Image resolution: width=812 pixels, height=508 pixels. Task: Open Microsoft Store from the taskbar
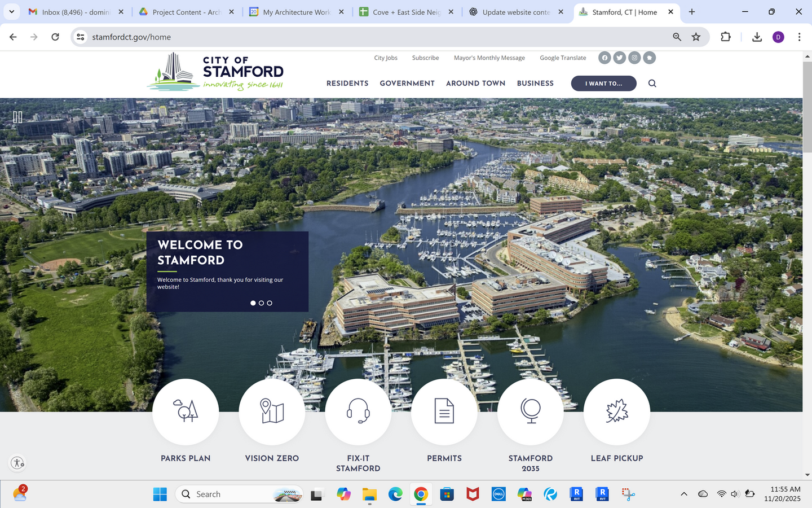(x=447, y=494)
